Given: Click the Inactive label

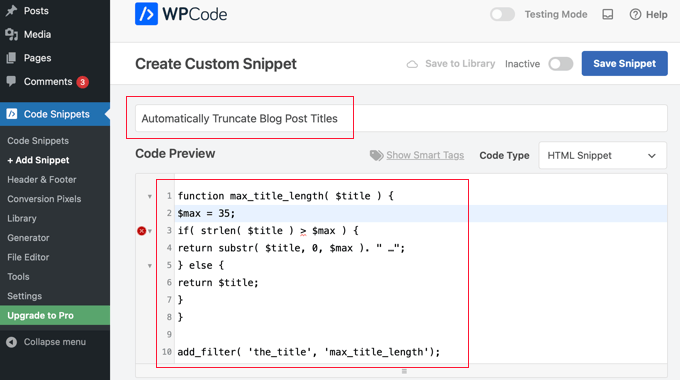Looking at the screenshot, I should pos(522,64).
